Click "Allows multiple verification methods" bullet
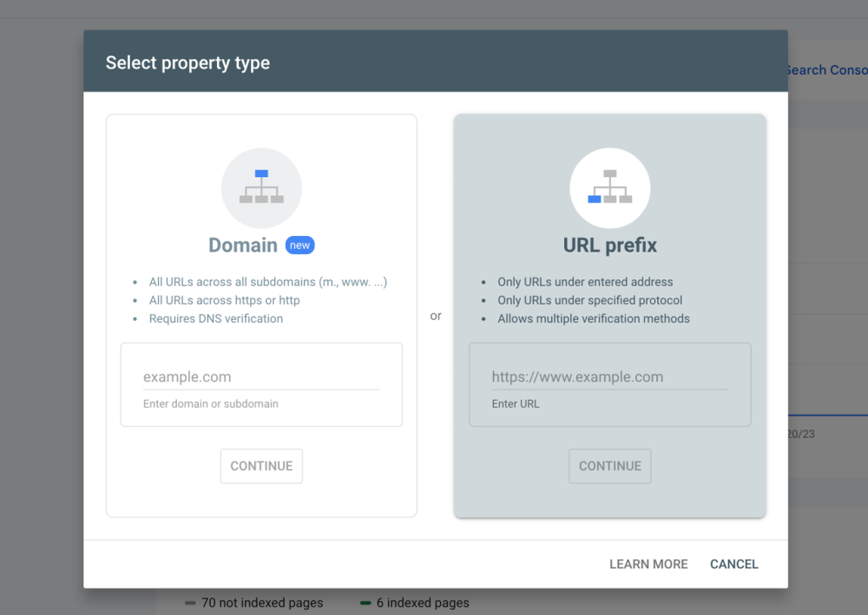The image size is (868, 615). point(593,318)
